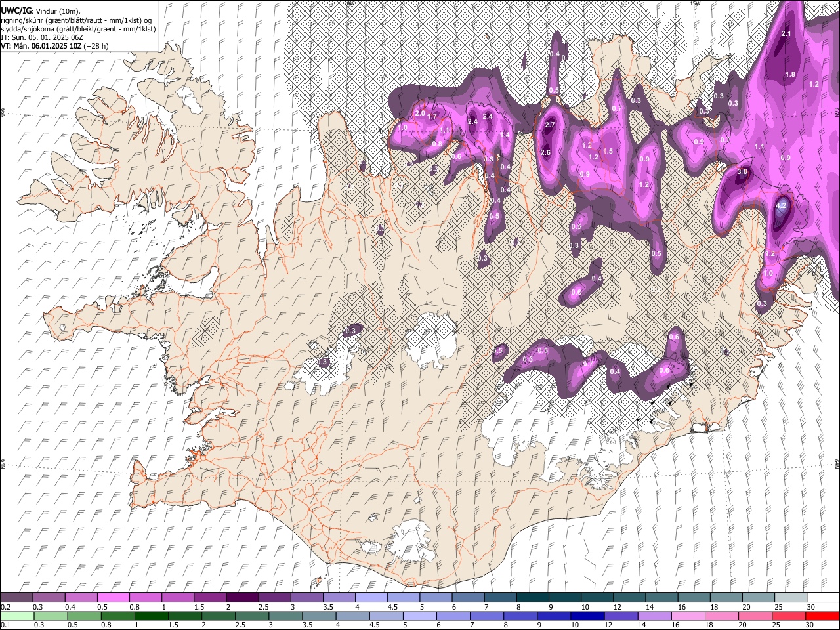Click the 1.0 precipitation value on the map
Viewport: 840px width, 630px height.
point(768,274)
